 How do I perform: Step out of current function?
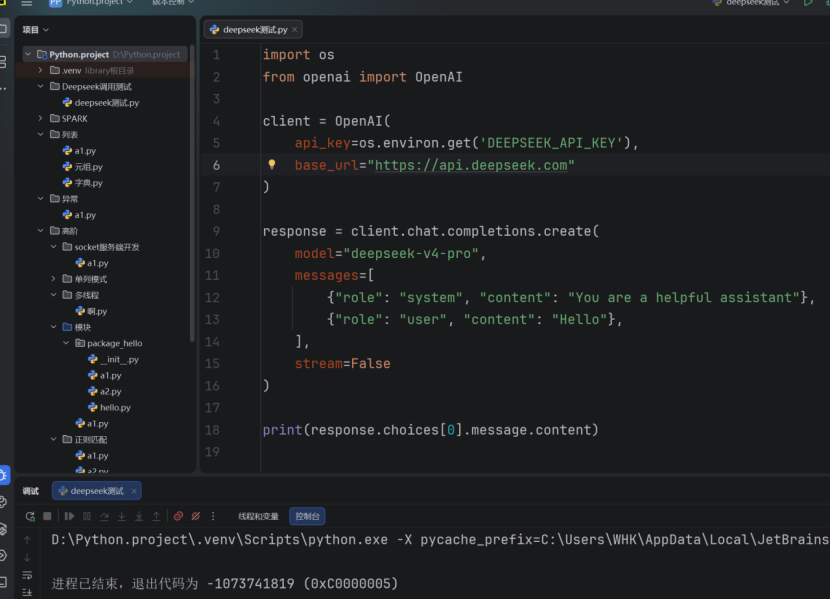pos(157,516)
